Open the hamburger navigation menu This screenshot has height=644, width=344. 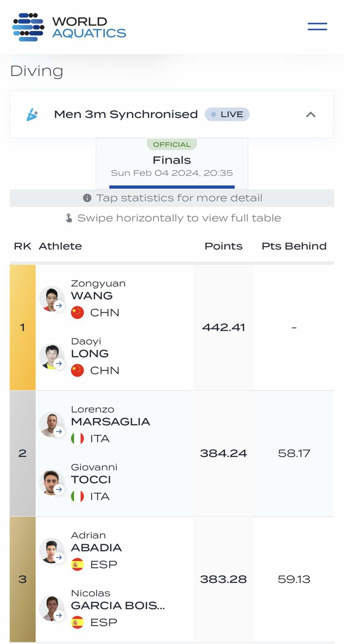317,26
